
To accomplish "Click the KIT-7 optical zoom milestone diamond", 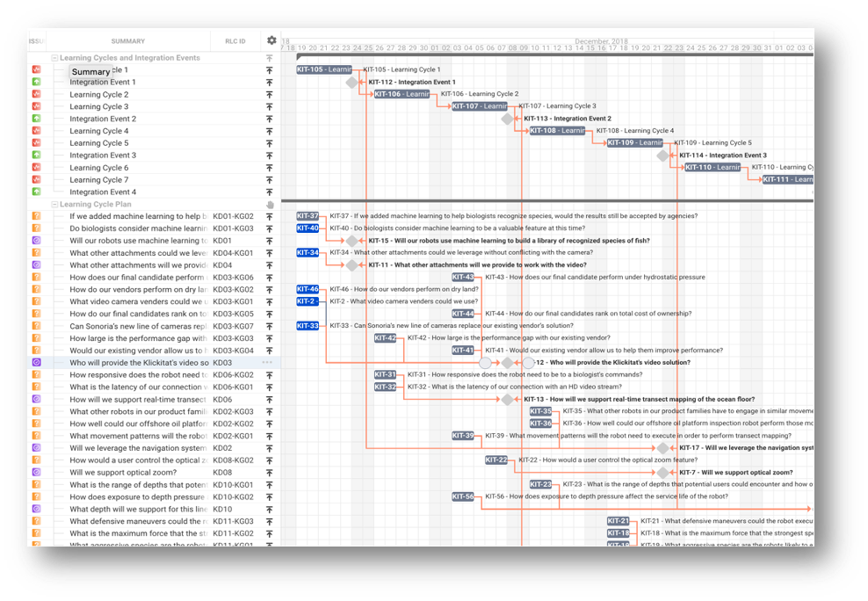I will coord(662,473).
